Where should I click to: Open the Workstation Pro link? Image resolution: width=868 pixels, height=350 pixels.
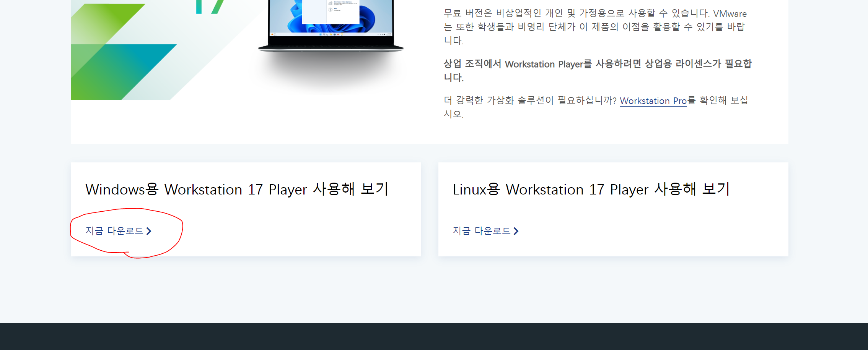tap(653, 101)
